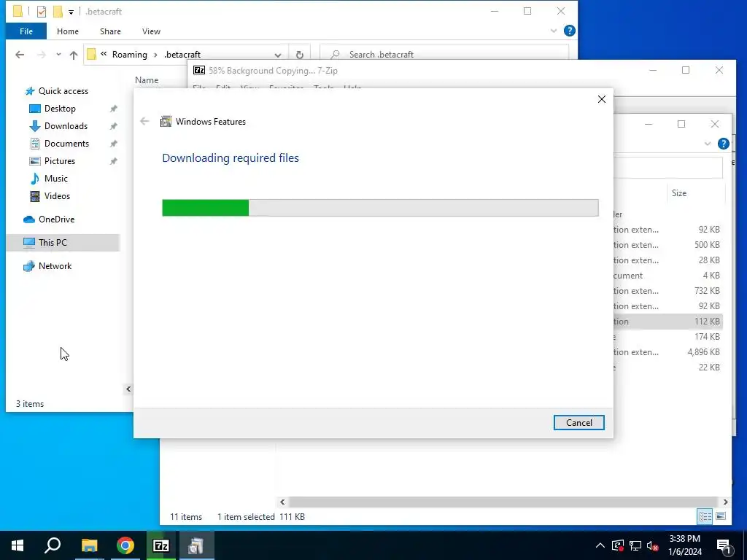Image resolution: width=747 pixels, height=560 pixels.
Task: Click the horizontal scrollbar in back Explorer window
Action: (x=502, y=502)
